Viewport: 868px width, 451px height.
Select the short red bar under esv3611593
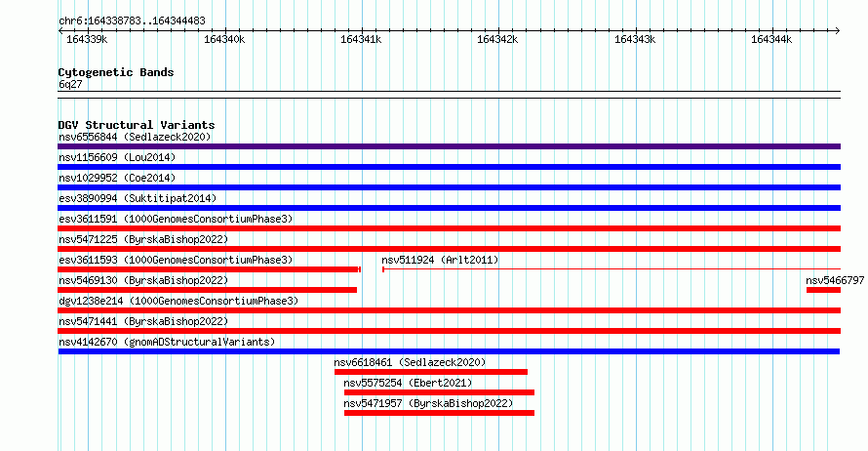coord(209,269)
